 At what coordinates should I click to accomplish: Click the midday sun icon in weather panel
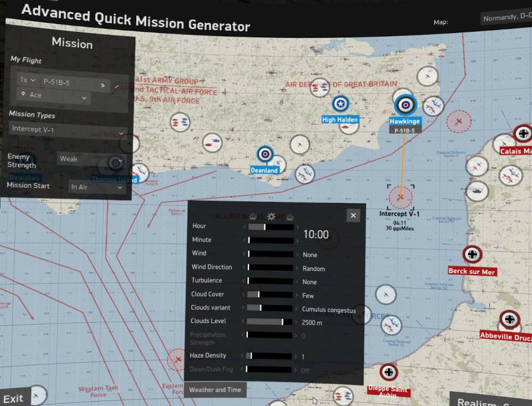pyautogui.click(x=271, y=217)
